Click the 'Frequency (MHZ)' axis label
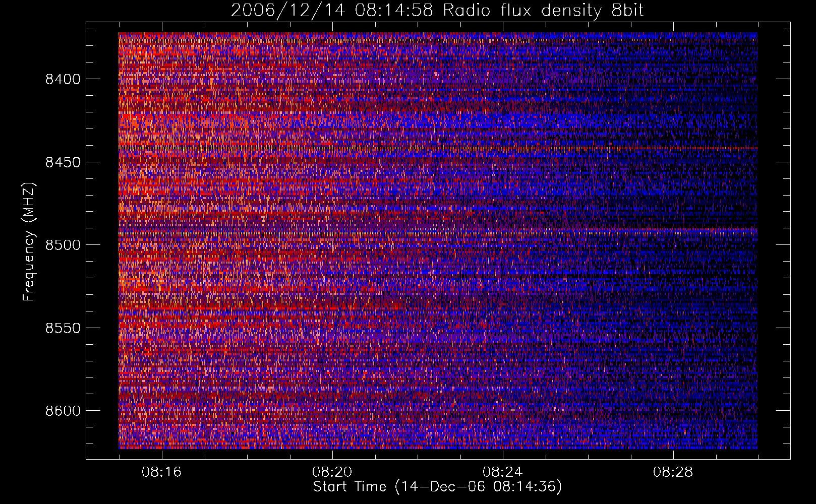This screenshot has height=504, width=816. 29,242
